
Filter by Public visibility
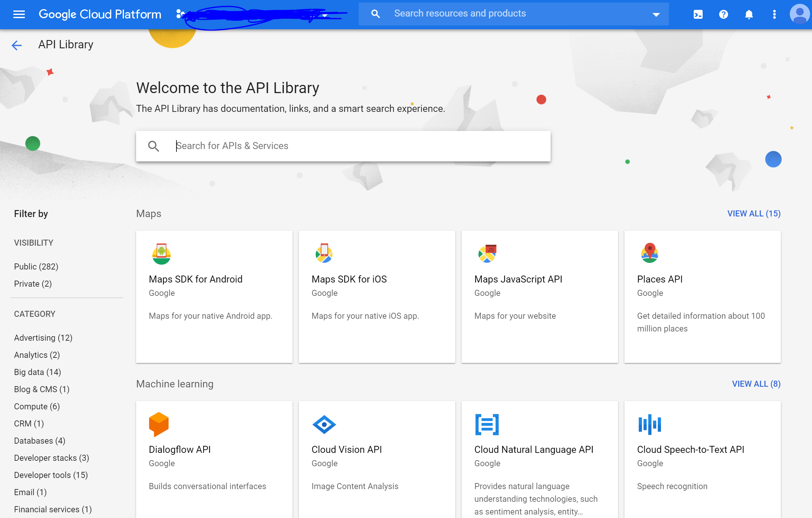(36, 267)
